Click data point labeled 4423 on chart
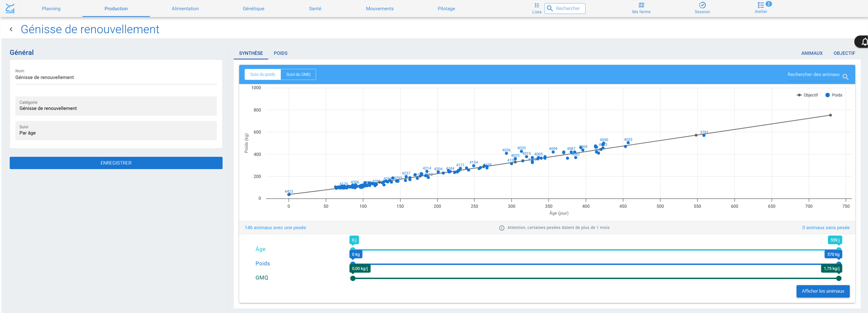868x313 pixels. [x=289, y=194]
